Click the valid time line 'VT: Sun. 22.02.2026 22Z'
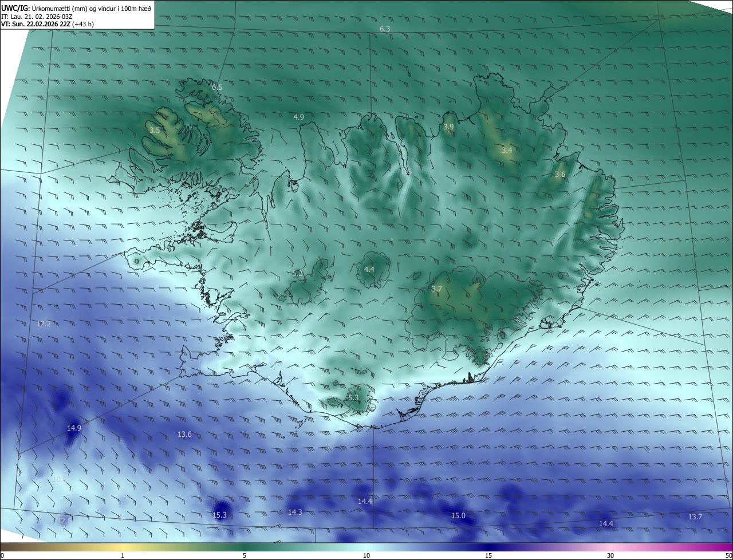The height and width of the screenshot is (560, 733). (x=36, y=24)
